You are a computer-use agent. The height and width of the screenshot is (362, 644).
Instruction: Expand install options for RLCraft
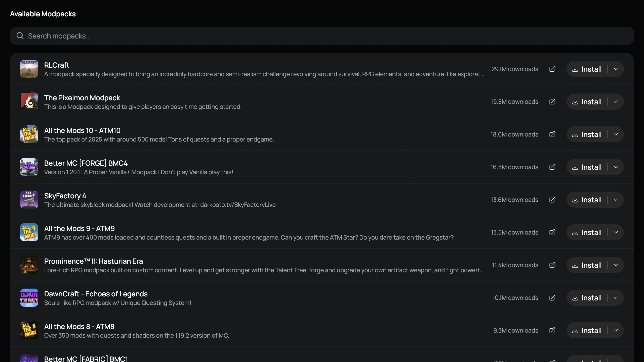coord(616,69)
